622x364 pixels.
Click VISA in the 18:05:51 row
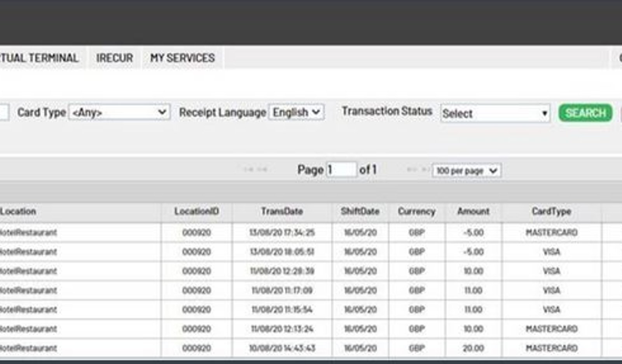point(551,252)
